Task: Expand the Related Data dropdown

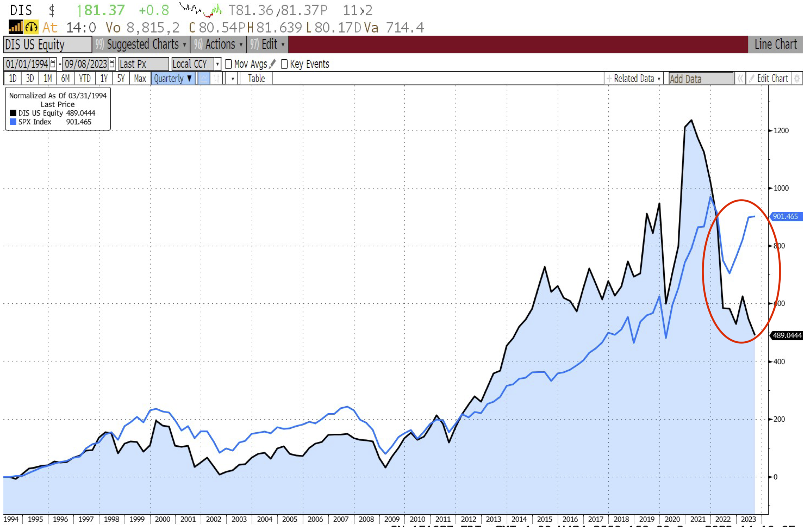Action: click(634, 79)
